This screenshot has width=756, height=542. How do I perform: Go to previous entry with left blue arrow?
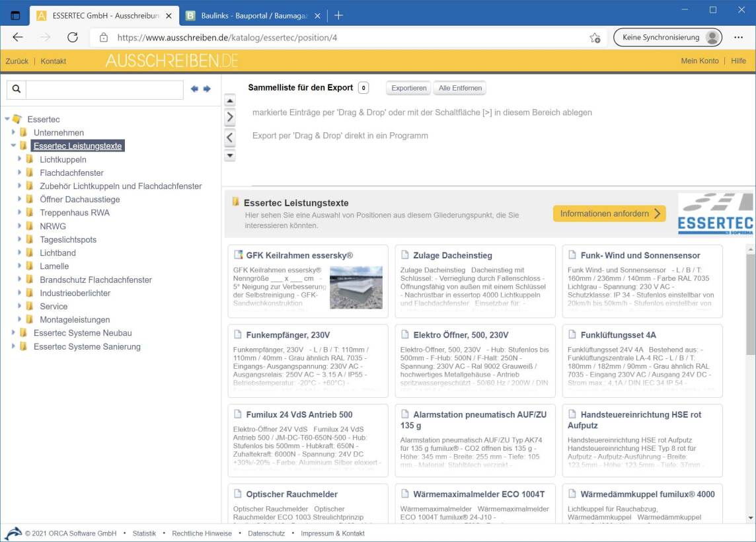pos(194,89)
